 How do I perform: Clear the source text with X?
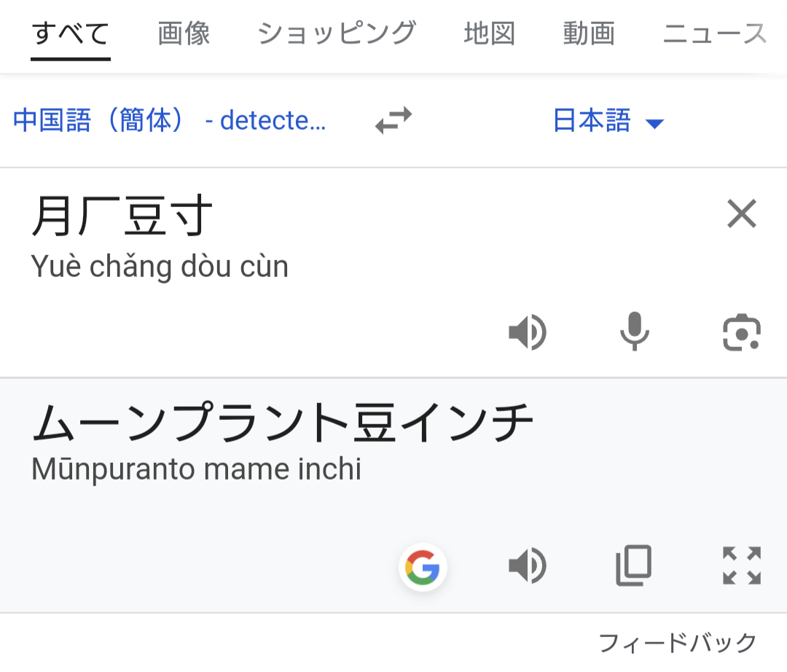(742, 214)
